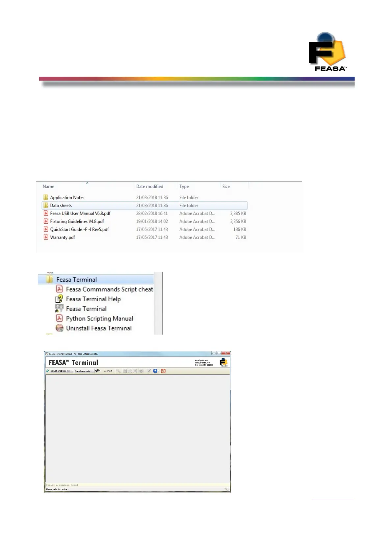The width and height of the screenshot is (392, 554).
Task: Click the Application Notes folder icon
Action: [46, 197]
